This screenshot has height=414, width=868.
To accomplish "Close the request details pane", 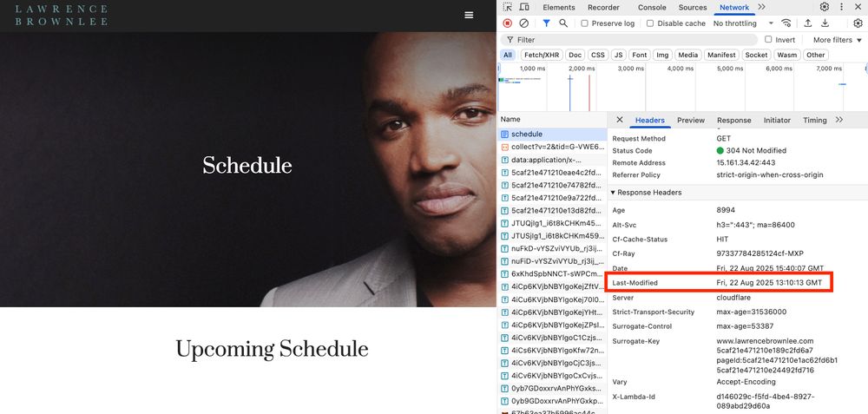I will pos(620,120).
